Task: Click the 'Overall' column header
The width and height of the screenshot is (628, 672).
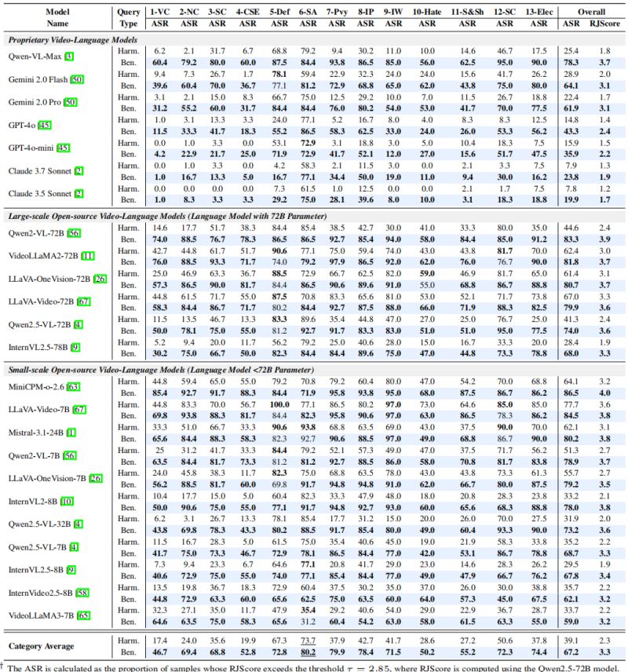Action: (x=592, y=12)
